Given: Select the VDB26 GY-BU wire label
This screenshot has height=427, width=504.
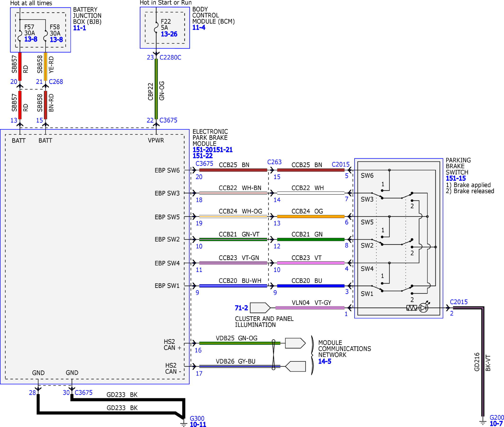Looking at the screenshot, I should [235, 361].
